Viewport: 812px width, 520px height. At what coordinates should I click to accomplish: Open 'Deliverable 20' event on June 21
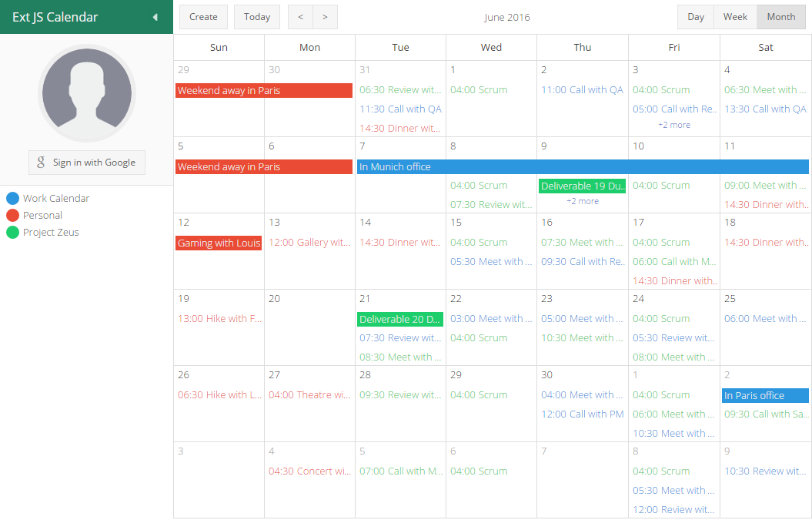click(400, 320)
